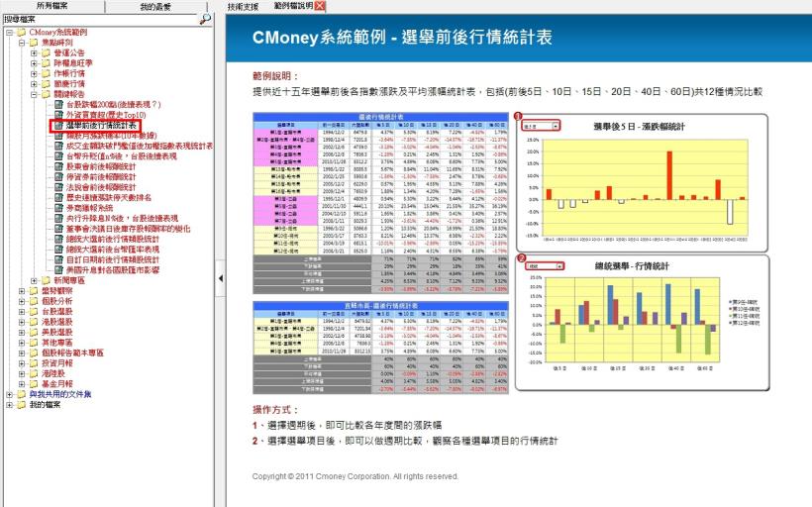The width and height of the screenshot is (812, 507).
Task: Click document icon for 股東會前後報酬統計
Action: [x=59, y=166]
